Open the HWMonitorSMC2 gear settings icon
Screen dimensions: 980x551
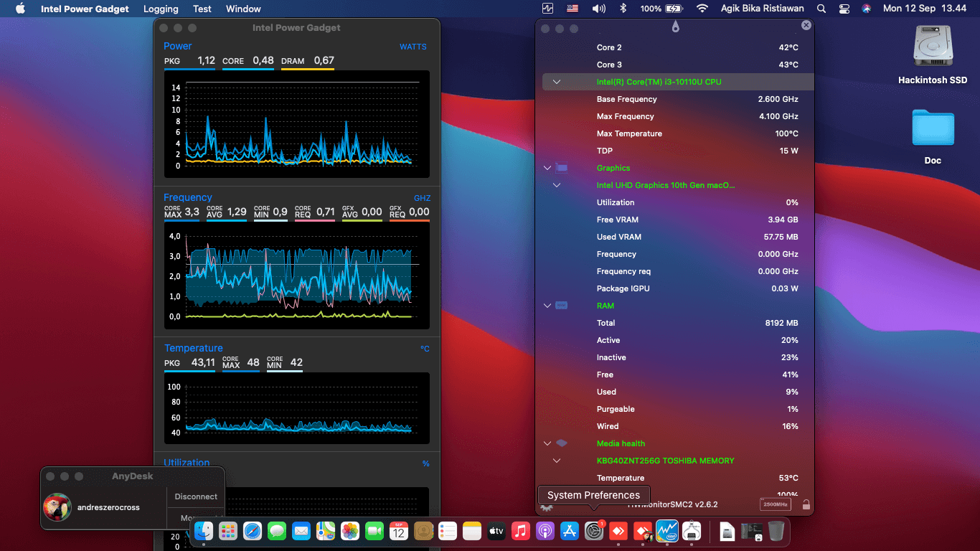point(547,507)
